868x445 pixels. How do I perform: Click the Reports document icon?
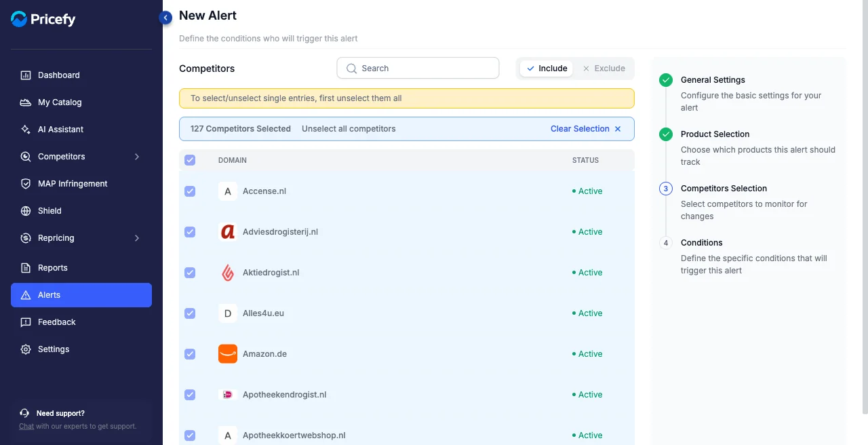[x=26, y=268]
